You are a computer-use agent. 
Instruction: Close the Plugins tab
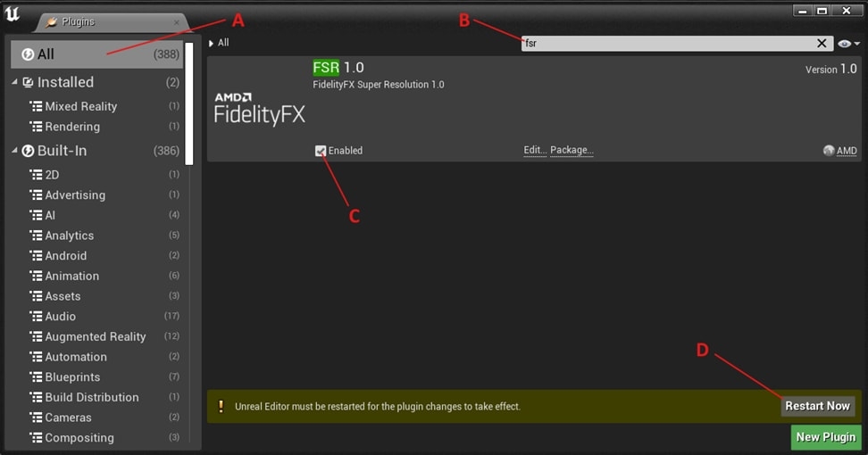(177, 22)
